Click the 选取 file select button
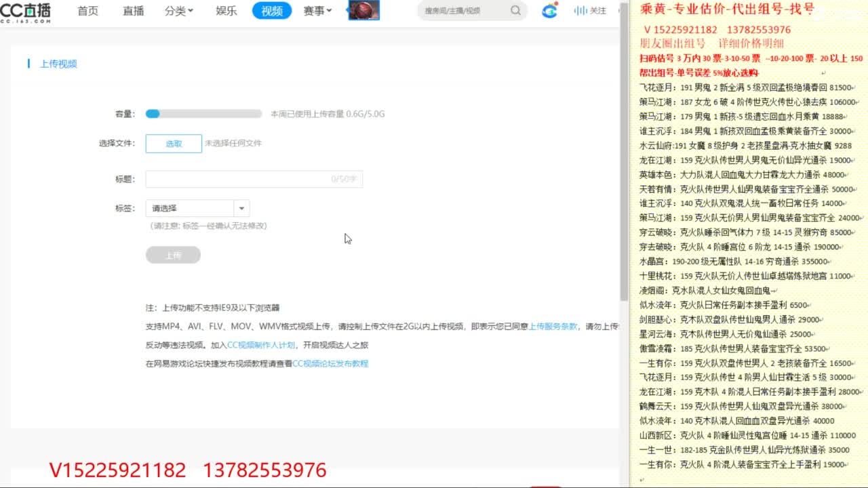 [174, 143]
